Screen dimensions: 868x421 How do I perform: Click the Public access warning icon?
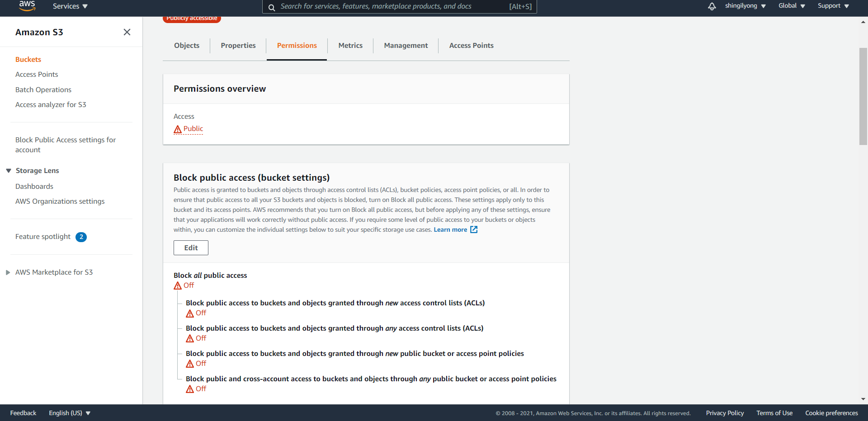click(x=178, y=129)
